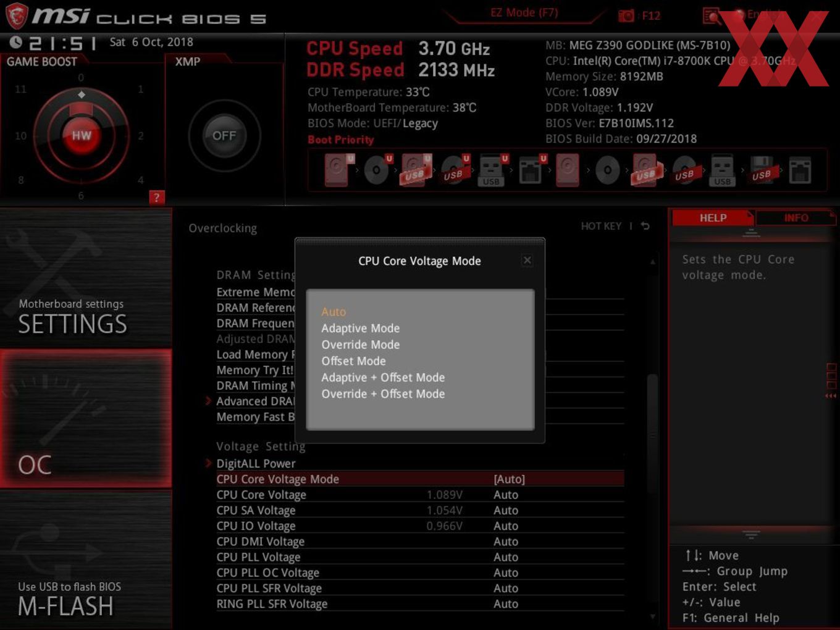Click the MSI dragon shield logo
The image size is (840, 630).
[17, 16]
